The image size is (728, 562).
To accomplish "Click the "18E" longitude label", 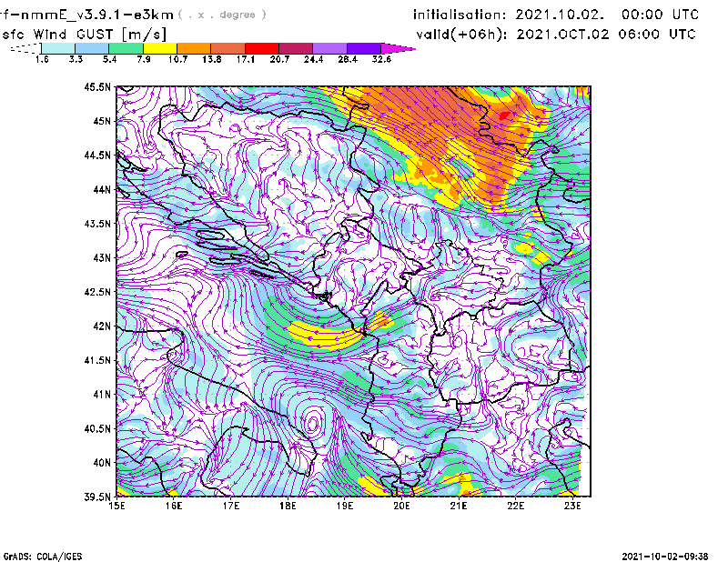I will pyautogui.click(x=288, y=506).
